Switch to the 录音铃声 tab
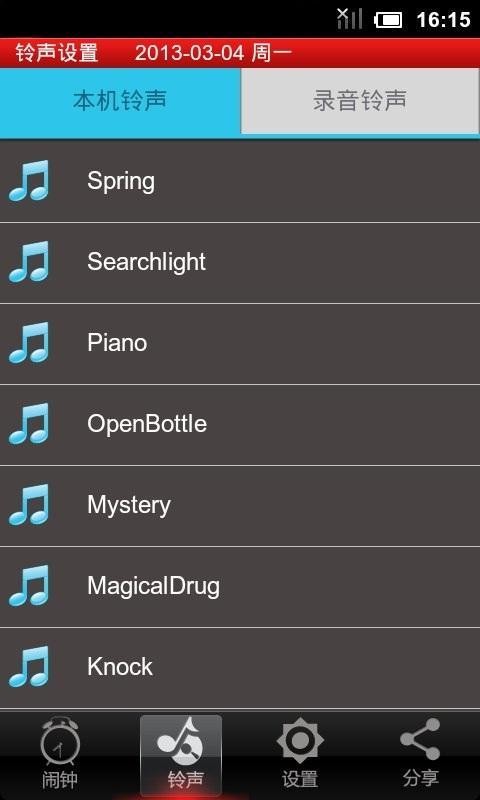The image size is (480, 800). (360, 101)
